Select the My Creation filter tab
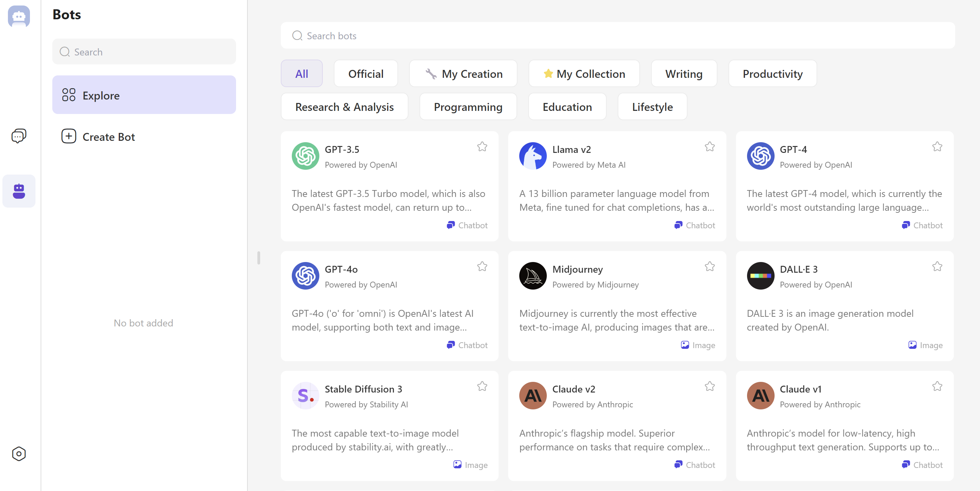This screenshot has height=491, width=980. click(x=463, y=74)
